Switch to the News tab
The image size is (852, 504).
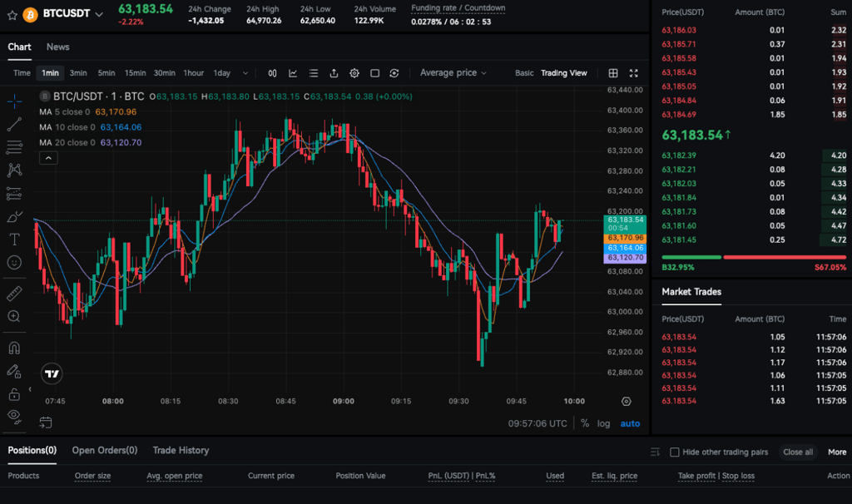57,47
